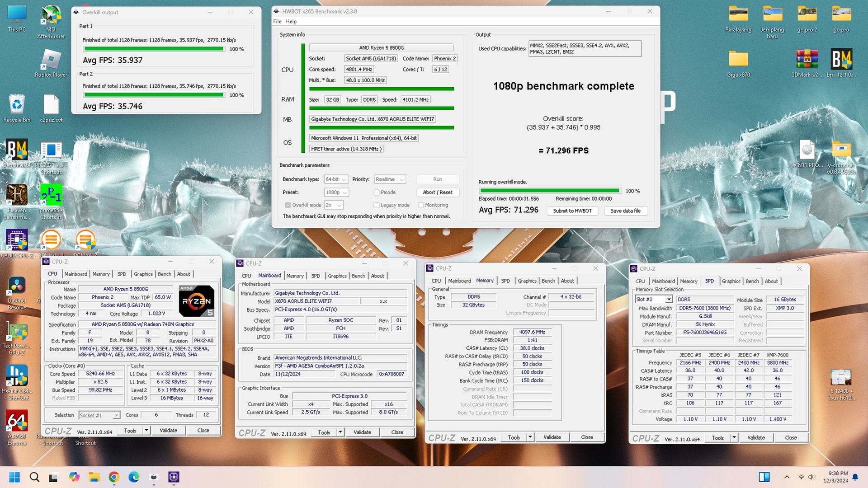This screenshot has width=868, height=488.
Task: Open File Explorer from taskbar
Action: (94, 477)
